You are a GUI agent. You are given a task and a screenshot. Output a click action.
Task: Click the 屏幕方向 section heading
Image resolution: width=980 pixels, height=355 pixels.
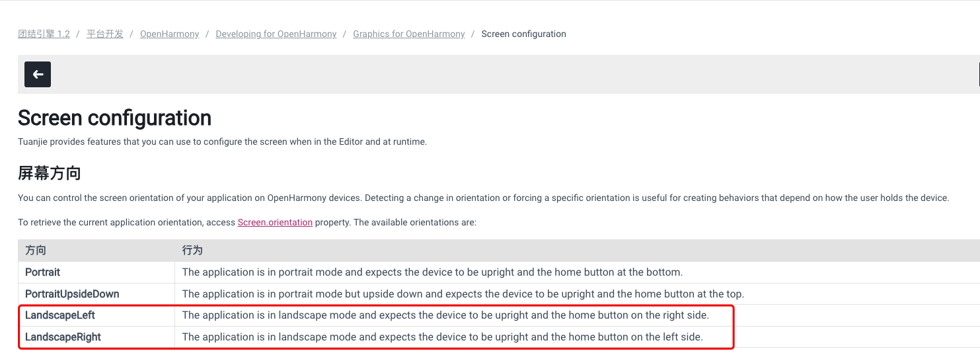[x=50, y=174]
